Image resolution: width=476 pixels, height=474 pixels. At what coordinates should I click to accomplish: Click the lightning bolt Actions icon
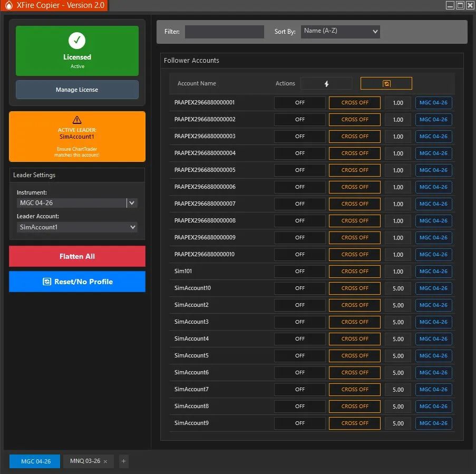tap(326, 83)
